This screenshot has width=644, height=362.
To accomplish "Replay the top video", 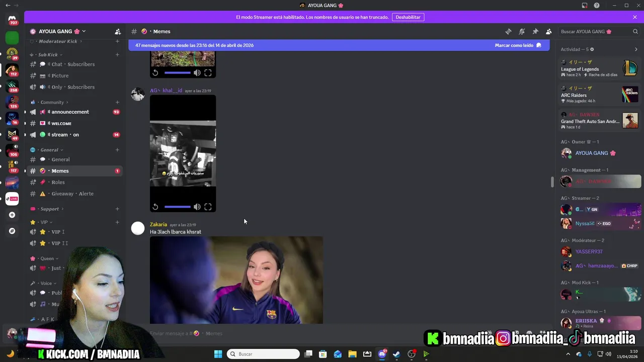I will tap(155, 73).
